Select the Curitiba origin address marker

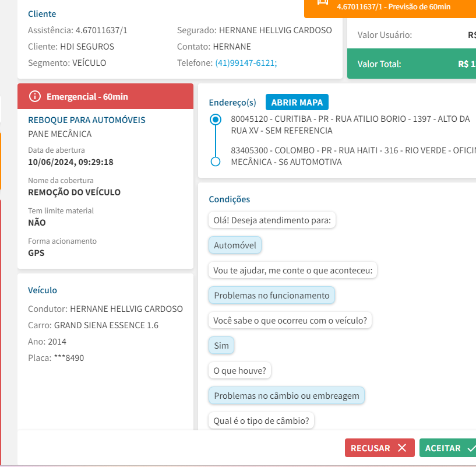pos(216,120)
